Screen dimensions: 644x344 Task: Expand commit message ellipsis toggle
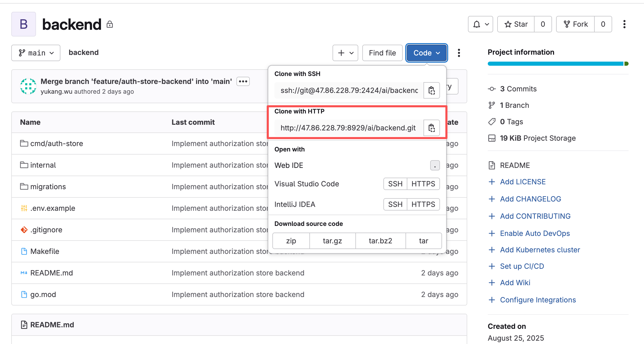pyautogui.click(x=243, y=82)
